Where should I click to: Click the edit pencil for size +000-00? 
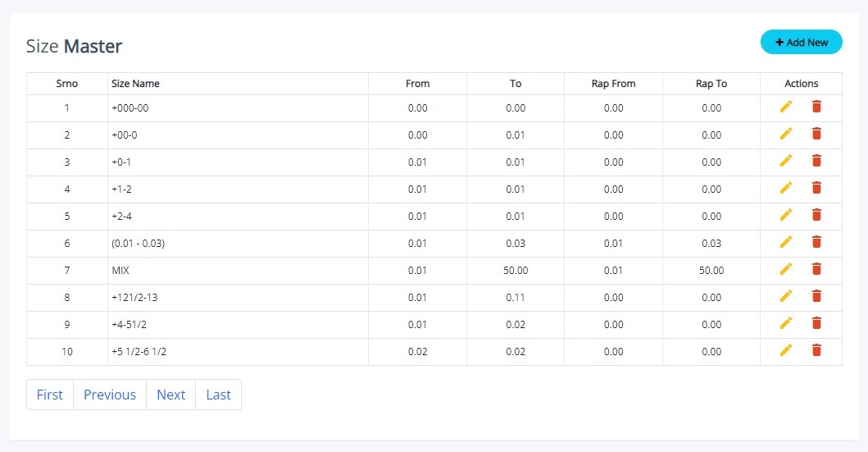(786, 107)
